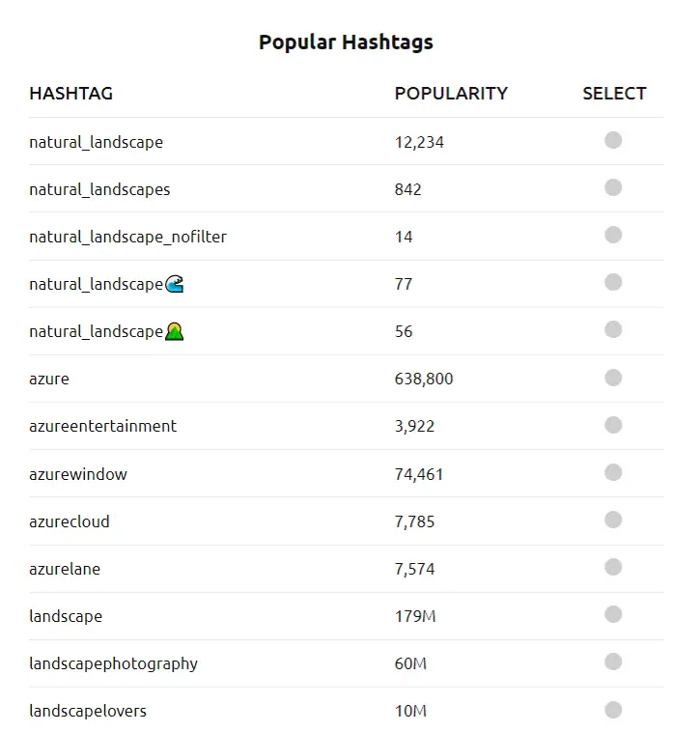Choose the natural_landscape_nofilter radio button

613,236
